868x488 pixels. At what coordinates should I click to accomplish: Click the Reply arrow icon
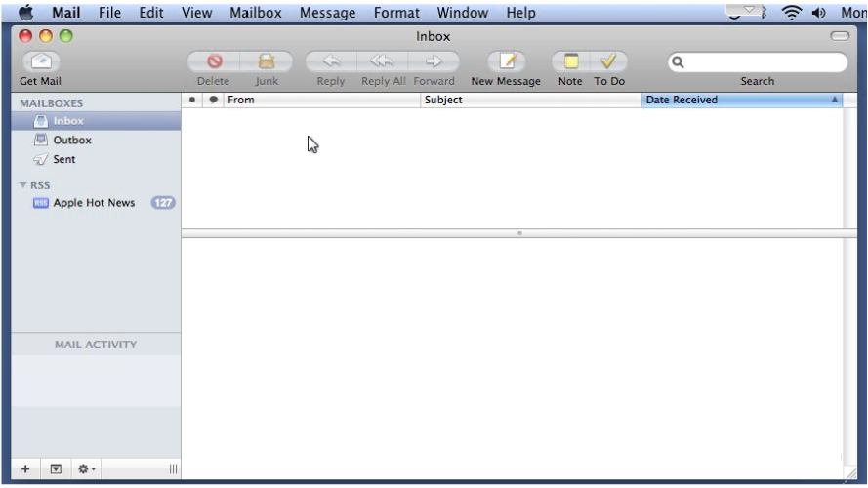331,61
